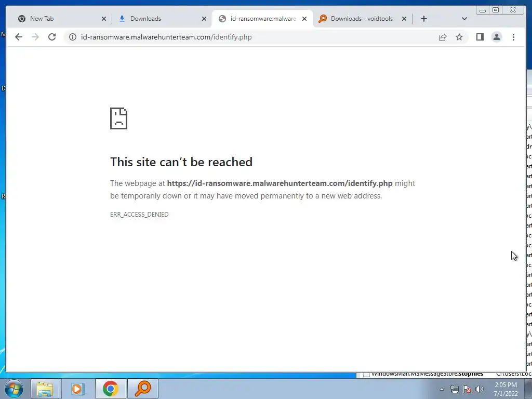Viewport: 532px width, 399px height.
Task: Select the id-ransomware.malware tab
Action: pos(262,19)
